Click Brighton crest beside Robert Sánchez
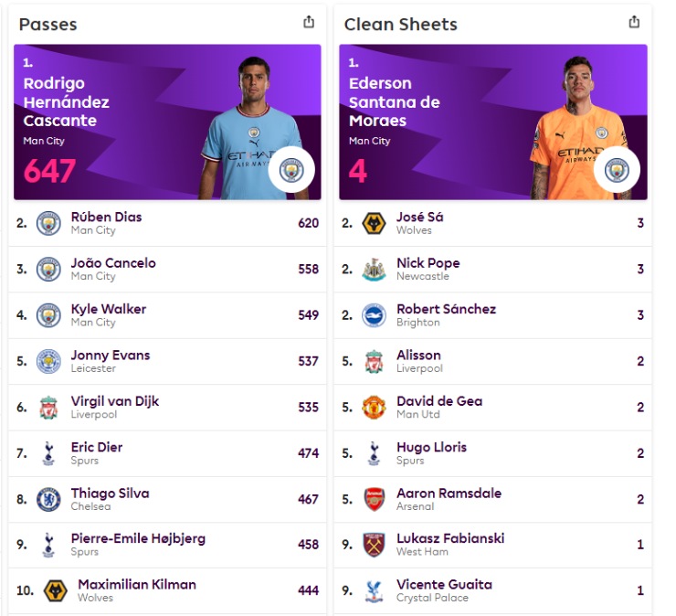The width and height of the screenshot is (676, 616). click(x=374, y=315)
